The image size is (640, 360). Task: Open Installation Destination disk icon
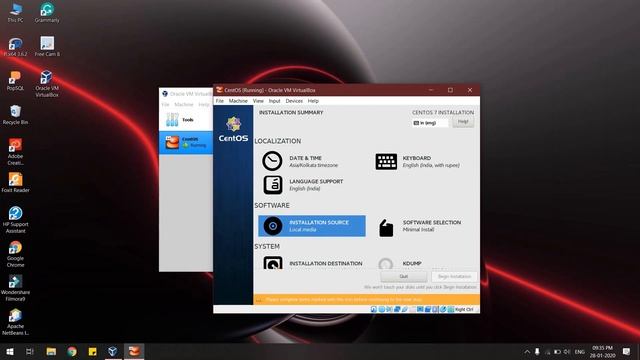pyautogui.click(x=273, y=263)
